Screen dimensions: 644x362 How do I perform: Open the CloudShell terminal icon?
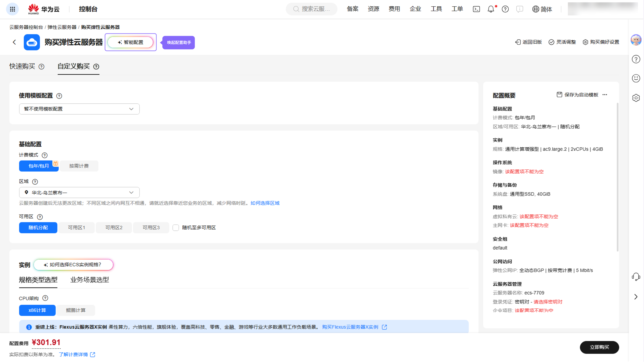coord(476,9)
